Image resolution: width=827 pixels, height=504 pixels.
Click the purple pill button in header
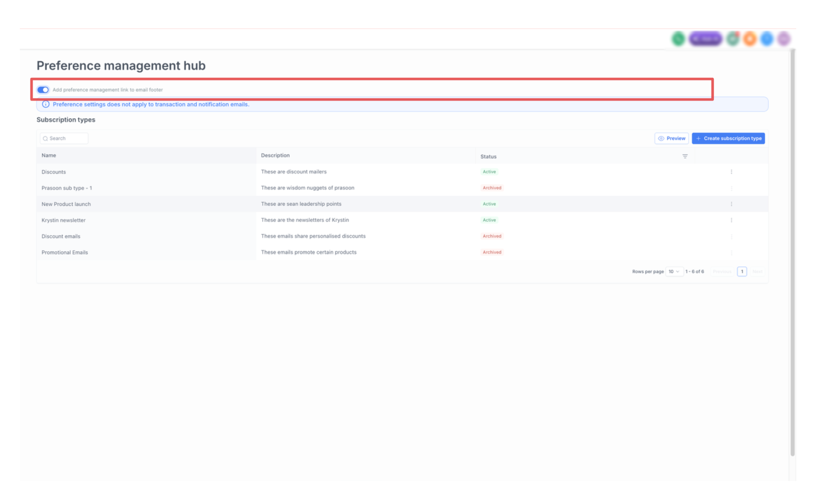(x=705, y=39)
